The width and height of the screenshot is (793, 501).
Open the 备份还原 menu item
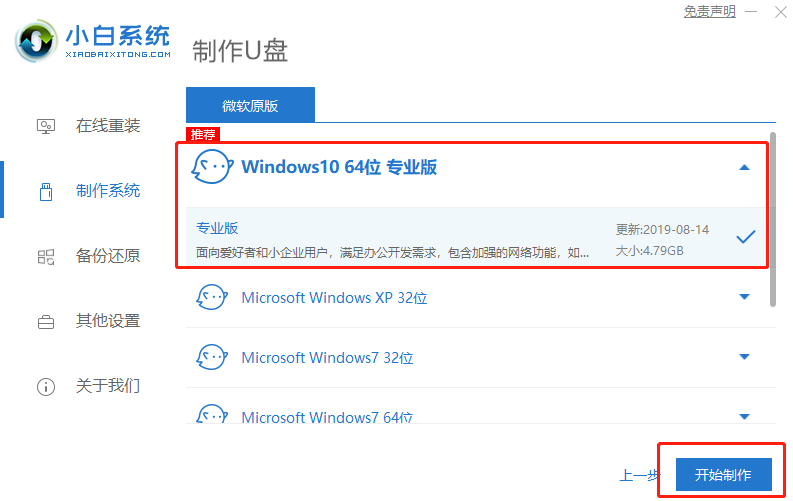[x=108, y=256]
